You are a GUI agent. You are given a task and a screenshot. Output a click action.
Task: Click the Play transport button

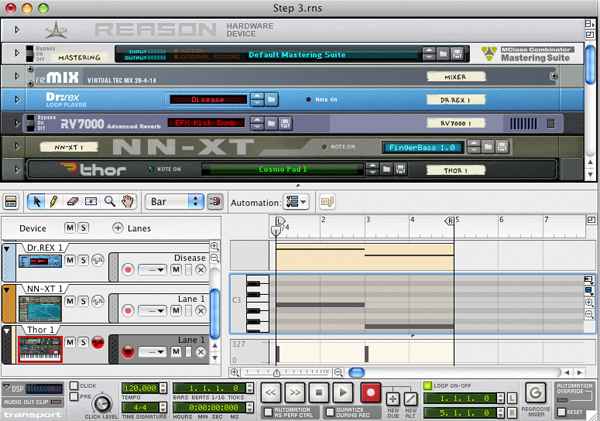[343, 392]
